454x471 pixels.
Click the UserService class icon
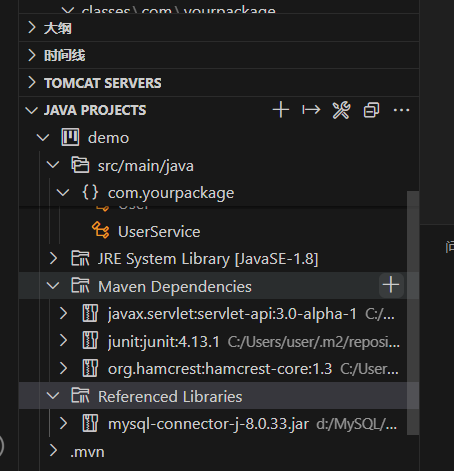pyautogui.click(x=100, y=230)
